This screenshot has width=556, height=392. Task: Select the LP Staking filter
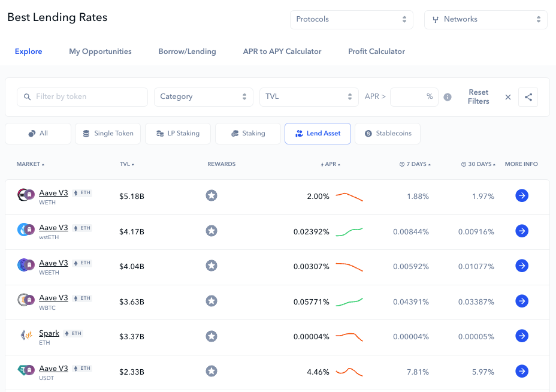[x=178, y=134]
